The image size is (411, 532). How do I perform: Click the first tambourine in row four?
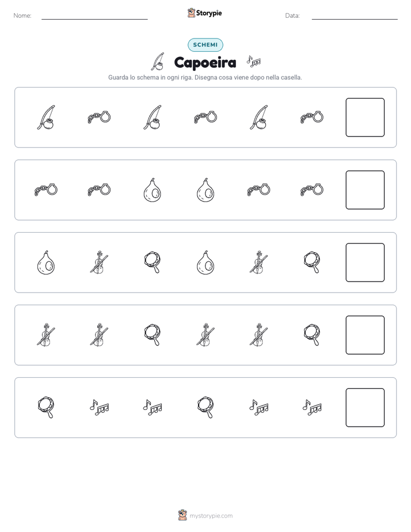(x=153, y=335)
